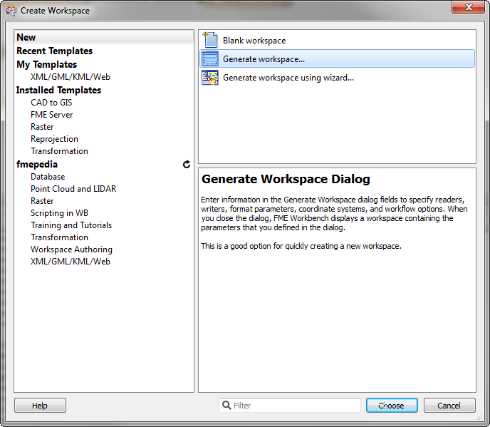Viewport: 490px width, 427px height.
Task: Click the Blank workspace page icon
Action: click(x=210, y=40)
